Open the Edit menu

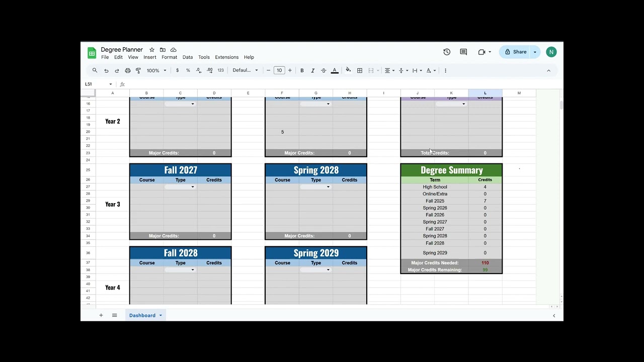(118, 57)
